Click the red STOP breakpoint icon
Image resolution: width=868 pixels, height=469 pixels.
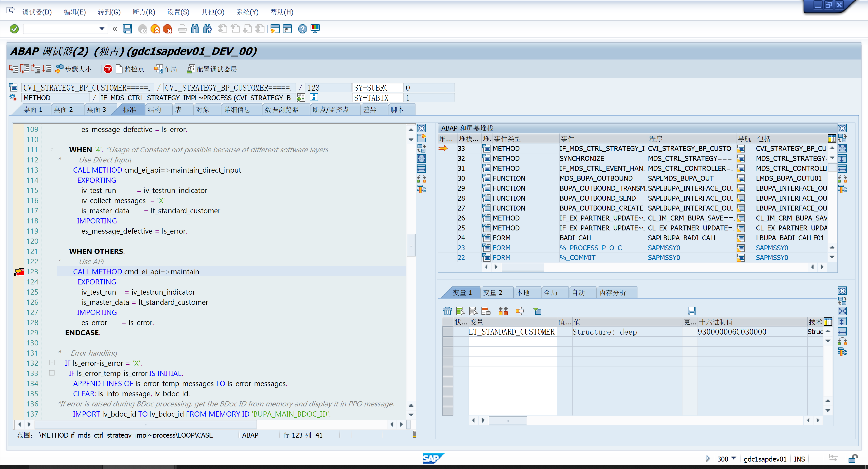108,69
